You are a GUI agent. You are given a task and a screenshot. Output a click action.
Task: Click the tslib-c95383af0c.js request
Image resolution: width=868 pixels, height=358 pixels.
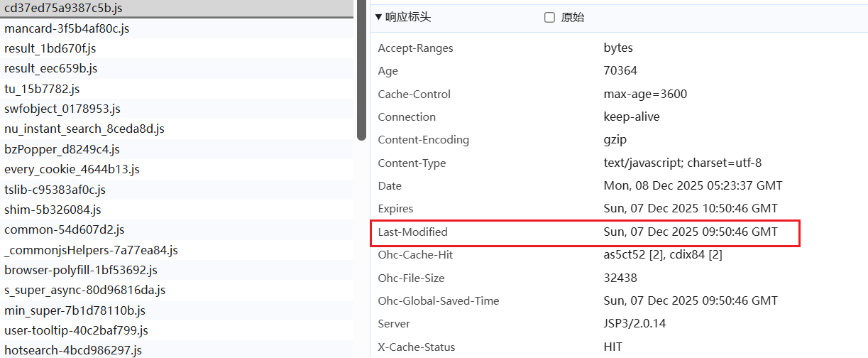pos(177,190)
